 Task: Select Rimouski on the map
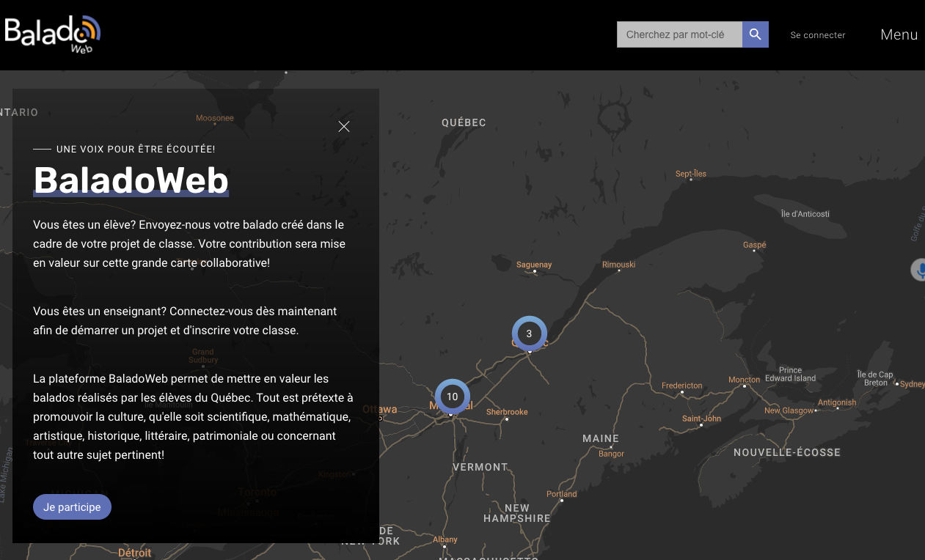[618, 265]
